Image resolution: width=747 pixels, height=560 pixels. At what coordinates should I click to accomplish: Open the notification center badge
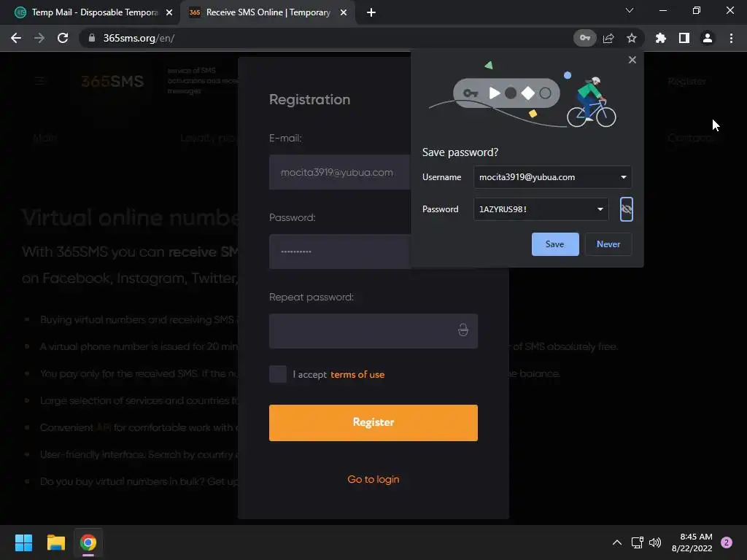coord(727,542)
